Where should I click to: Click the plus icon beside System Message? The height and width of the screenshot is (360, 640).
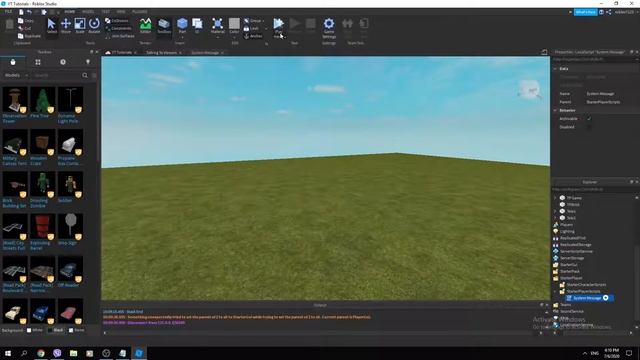click(606, 298)
